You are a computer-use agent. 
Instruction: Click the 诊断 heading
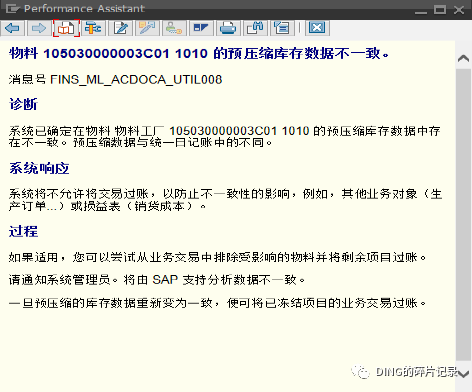tap(23, 104)
